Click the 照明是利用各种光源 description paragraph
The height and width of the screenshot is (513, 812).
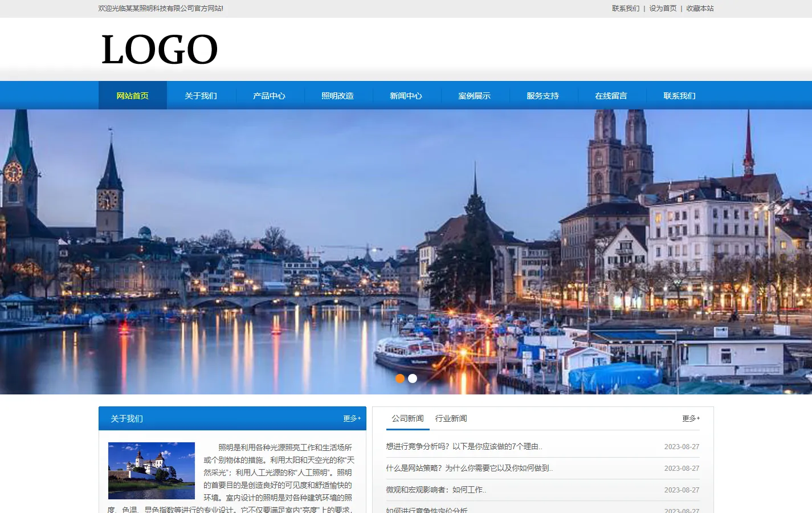231,478
